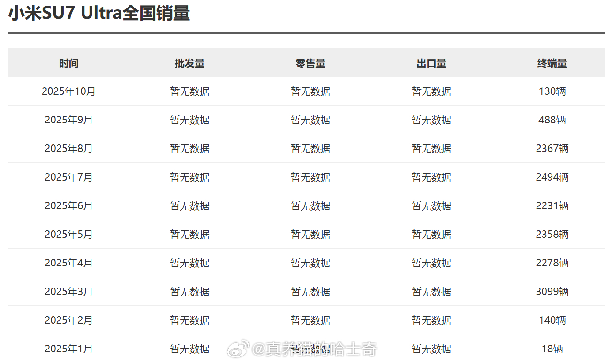
Task: Select the 出口量 column header
Action: tap(431, 63)
